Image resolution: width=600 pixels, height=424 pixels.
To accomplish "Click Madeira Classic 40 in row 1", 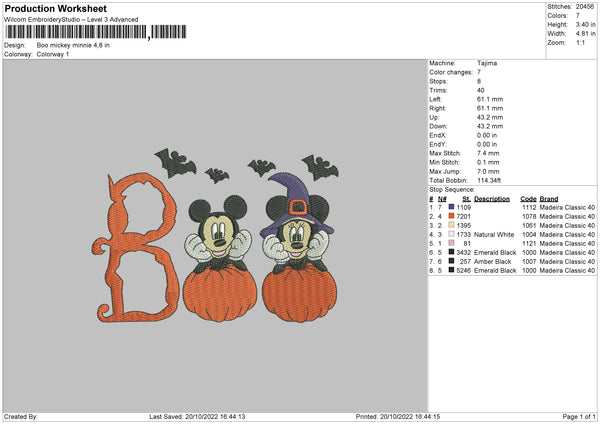I will click(x=567, y=207).
